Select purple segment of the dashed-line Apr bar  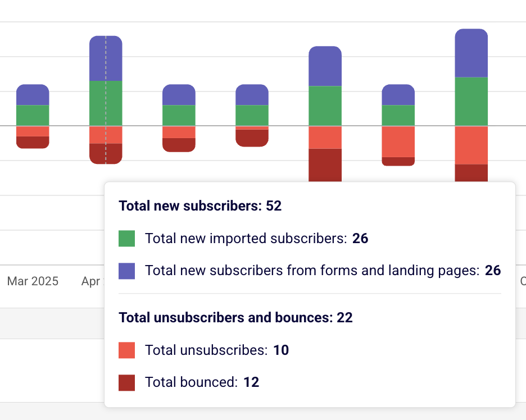click(106, 58)
